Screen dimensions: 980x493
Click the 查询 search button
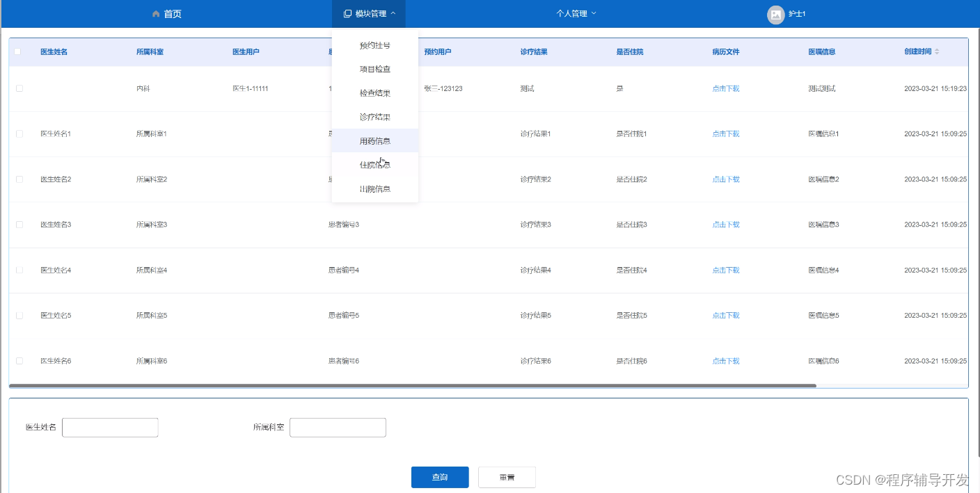[440, 477]
